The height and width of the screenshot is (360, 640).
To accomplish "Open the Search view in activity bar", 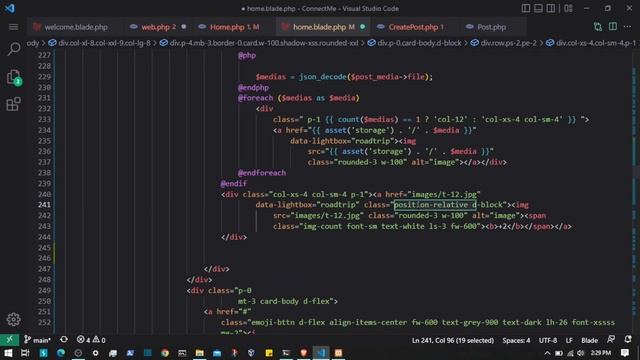I will 13,49.
